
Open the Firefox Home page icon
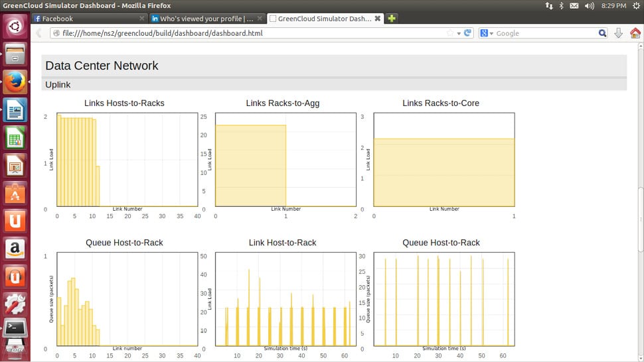pos(635,33)
